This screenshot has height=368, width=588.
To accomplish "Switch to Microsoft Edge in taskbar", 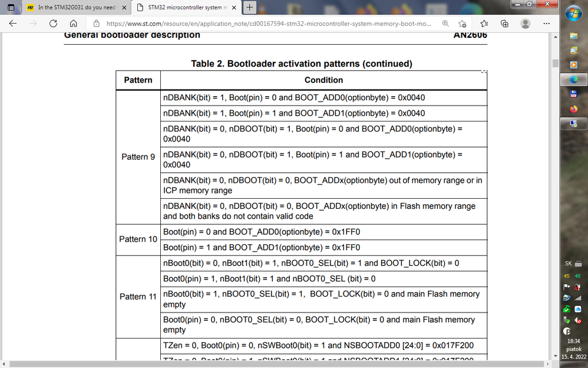I will [574, 80].
